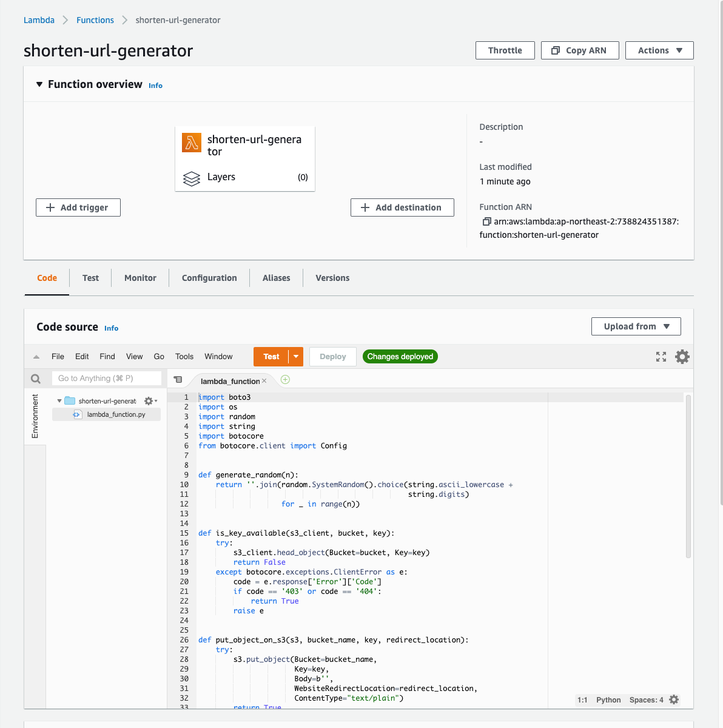This screenshot has height=728, width=723.
Task: Open the Find menu in the editor
Action: 107,357
